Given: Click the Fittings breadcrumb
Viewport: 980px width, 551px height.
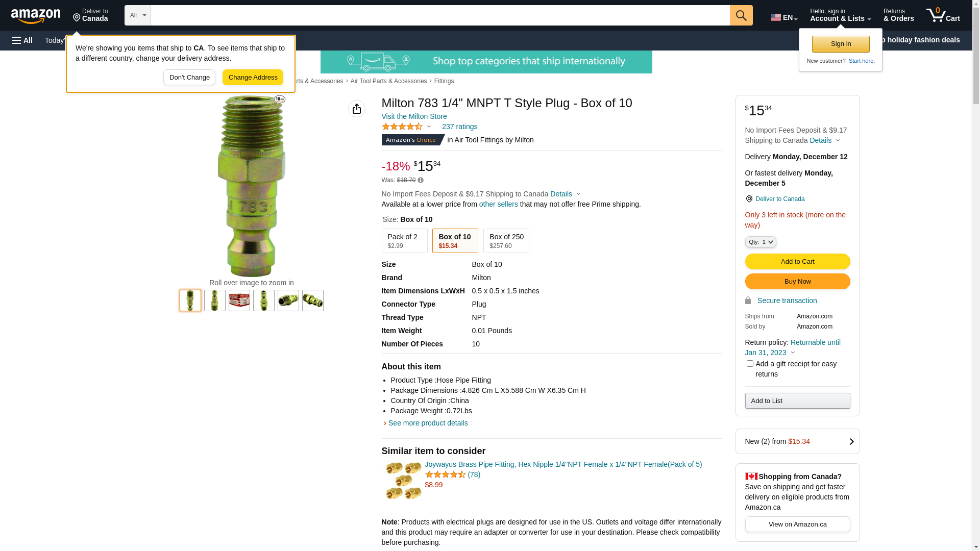Looking at the screenshot, I should tap(444, 81).
